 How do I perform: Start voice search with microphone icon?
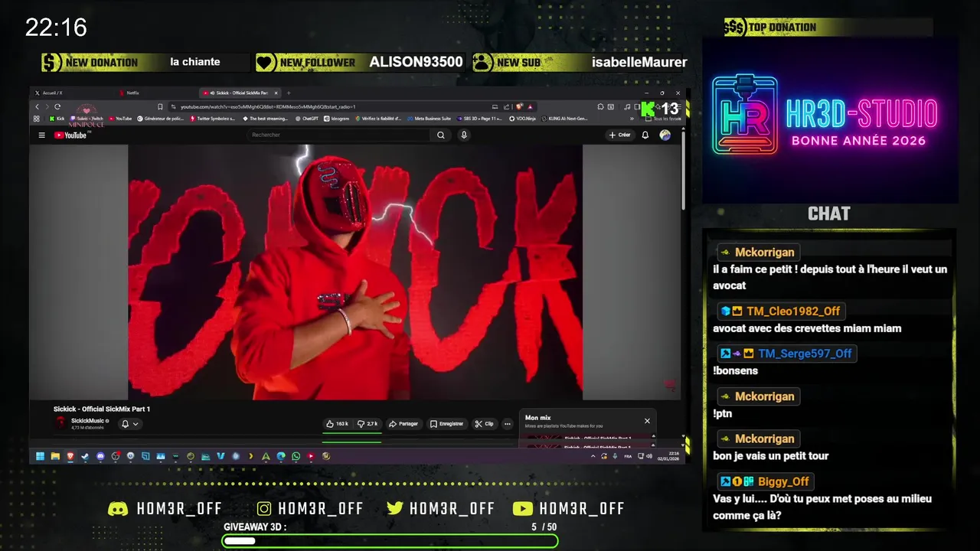(x=464, y=135)
